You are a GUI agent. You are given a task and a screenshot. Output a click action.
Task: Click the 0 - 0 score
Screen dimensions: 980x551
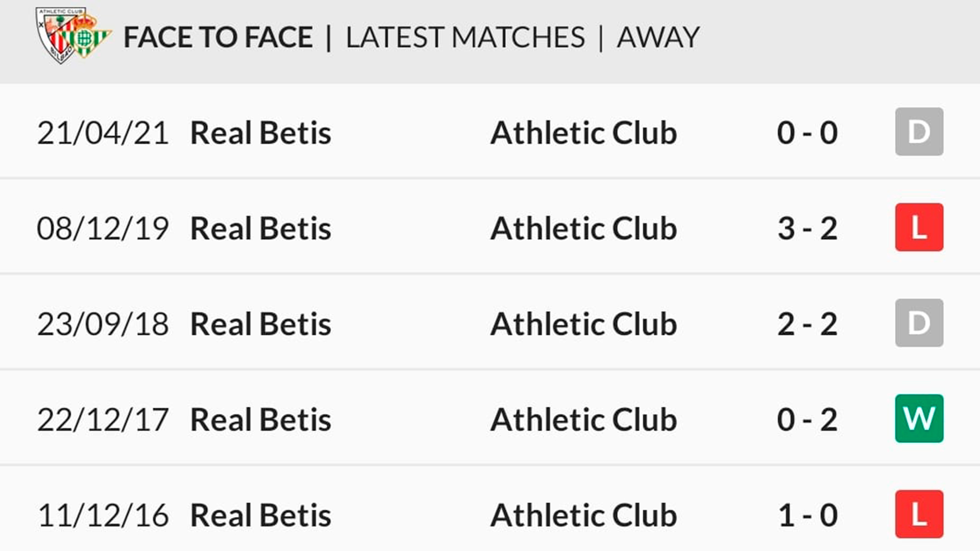807,133
